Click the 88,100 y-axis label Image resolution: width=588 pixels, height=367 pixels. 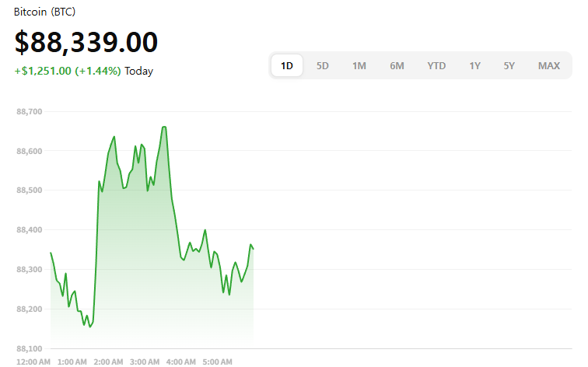pyautogui.click(x=30, y=348)
